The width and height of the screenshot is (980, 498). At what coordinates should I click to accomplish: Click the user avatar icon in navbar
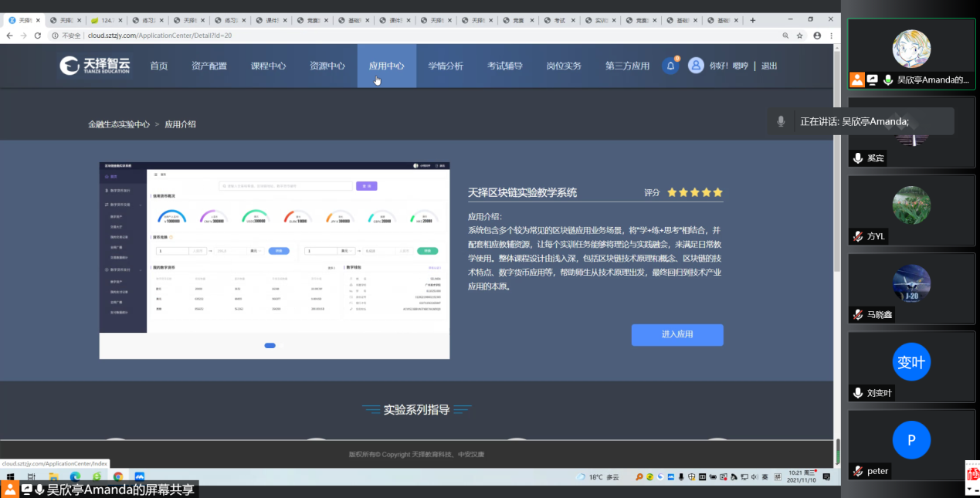(696, 66)
